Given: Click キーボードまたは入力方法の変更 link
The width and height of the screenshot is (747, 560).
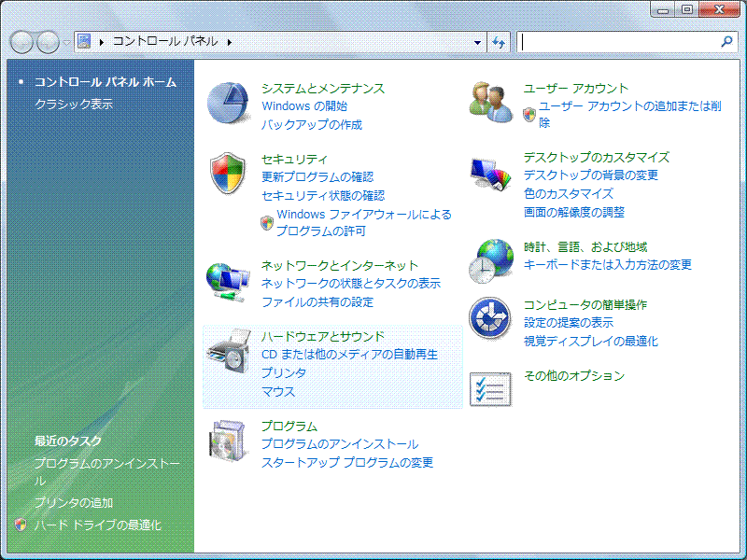Looking at the screenshot, I should [x=608, y=264].
